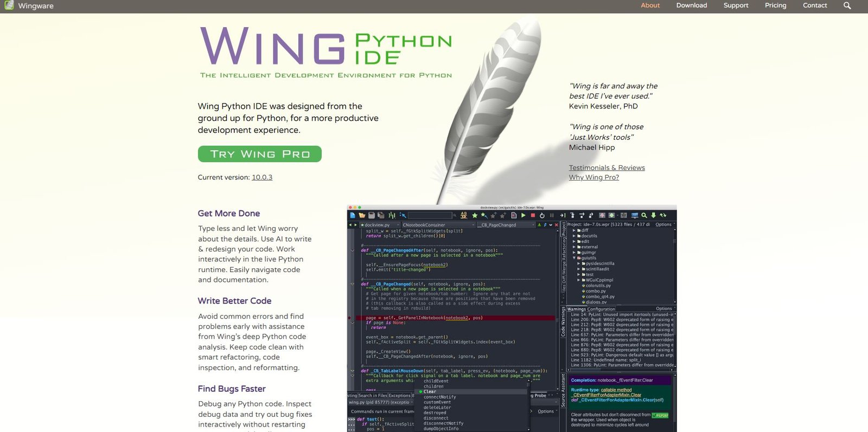
Task: Open Testimonials & Reviews link
Action: [607, 167]
